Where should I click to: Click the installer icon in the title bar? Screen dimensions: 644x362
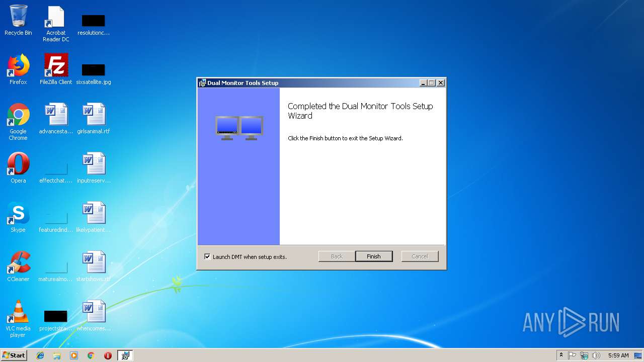(x=202, y=83)
